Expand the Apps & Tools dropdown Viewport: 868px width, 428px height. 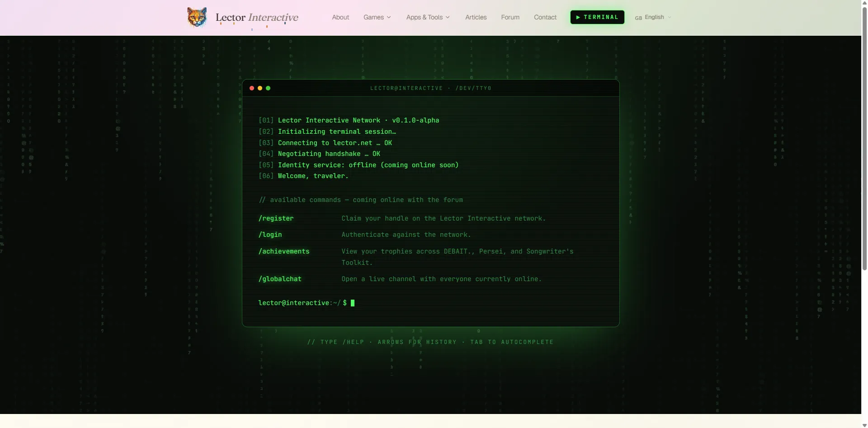(428, 17)
